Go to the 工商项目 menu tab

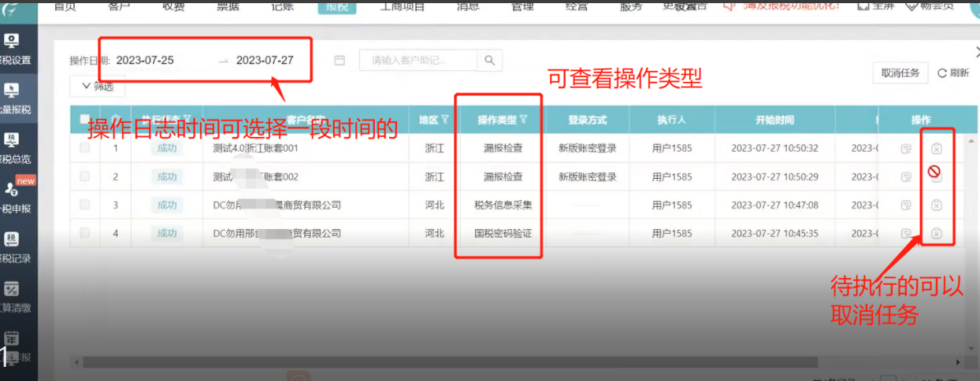[x=402, y=7]
